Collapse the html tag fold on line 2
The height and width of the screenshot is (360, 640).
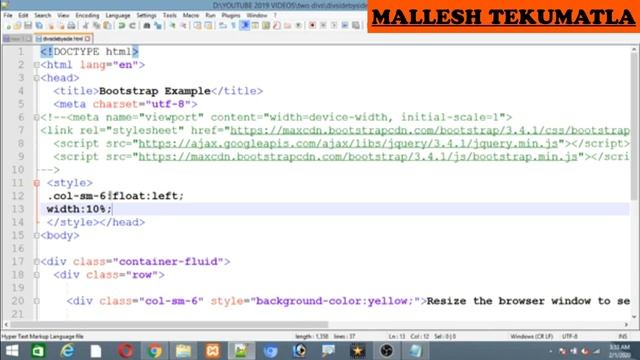tap(37, 65)
